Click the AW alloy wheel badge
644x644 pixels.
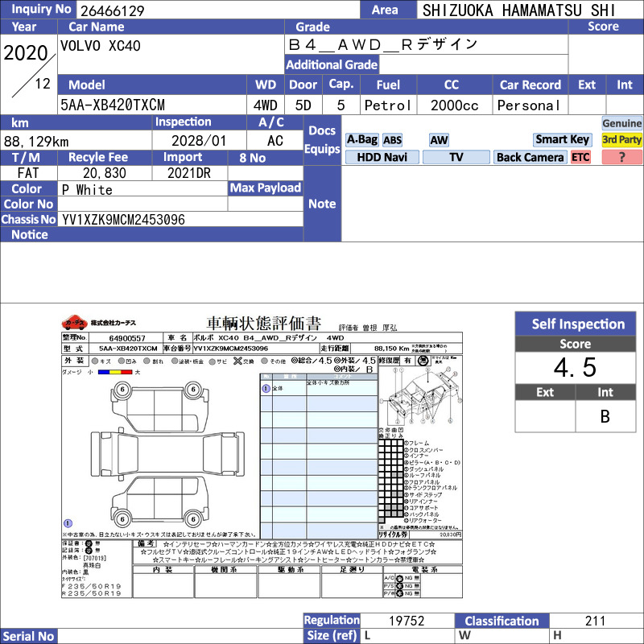439,140
